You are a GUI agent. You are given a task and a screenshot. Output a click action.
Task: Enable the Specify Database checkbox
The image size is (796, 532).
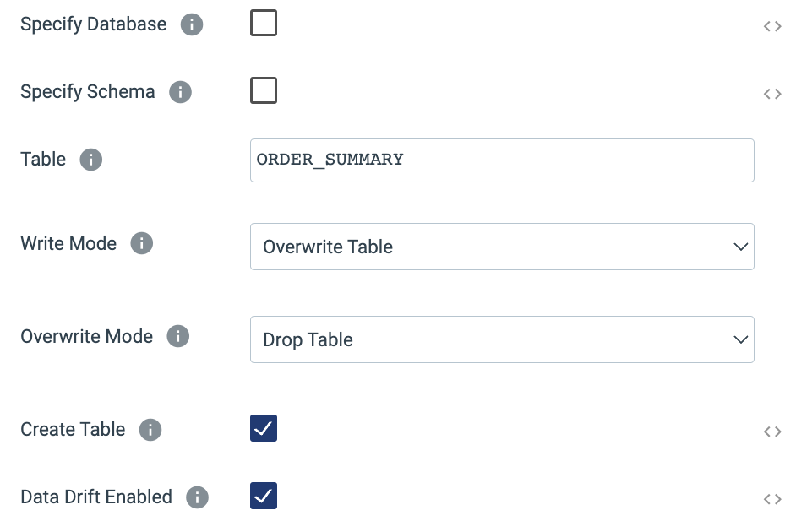[263, 23]
